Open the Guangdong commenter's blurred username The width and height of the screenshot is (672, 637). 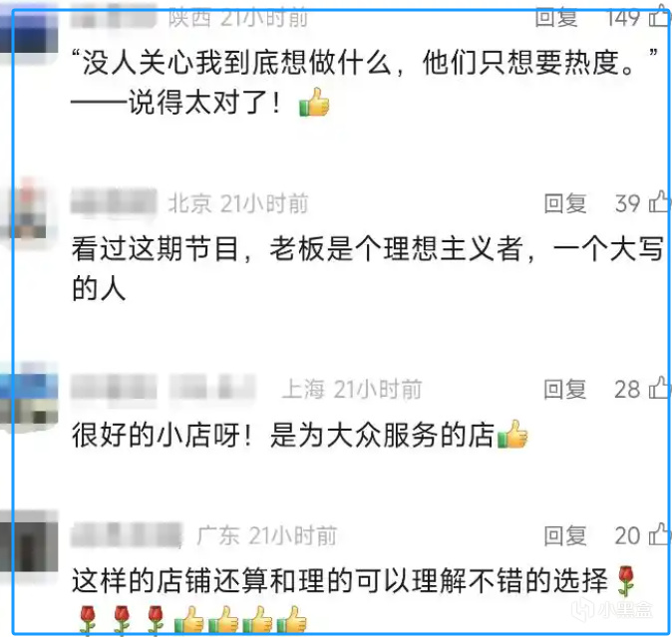(x=127, y=534)
